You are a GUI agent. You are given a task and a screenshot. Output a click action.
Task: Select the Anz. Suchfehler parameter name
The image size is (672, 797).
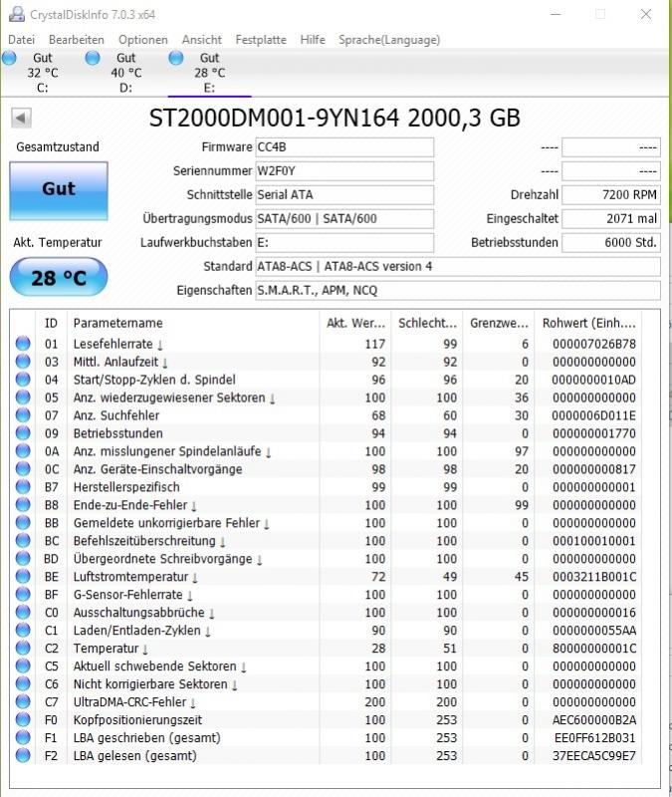point(116,415)
